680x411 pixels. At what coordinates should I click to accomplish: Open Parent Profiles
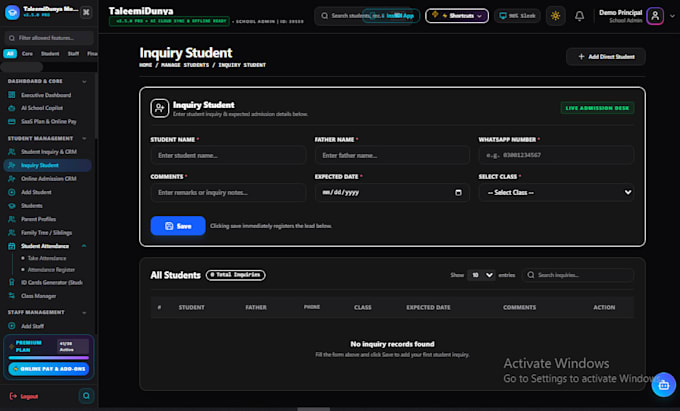[38, 219]
